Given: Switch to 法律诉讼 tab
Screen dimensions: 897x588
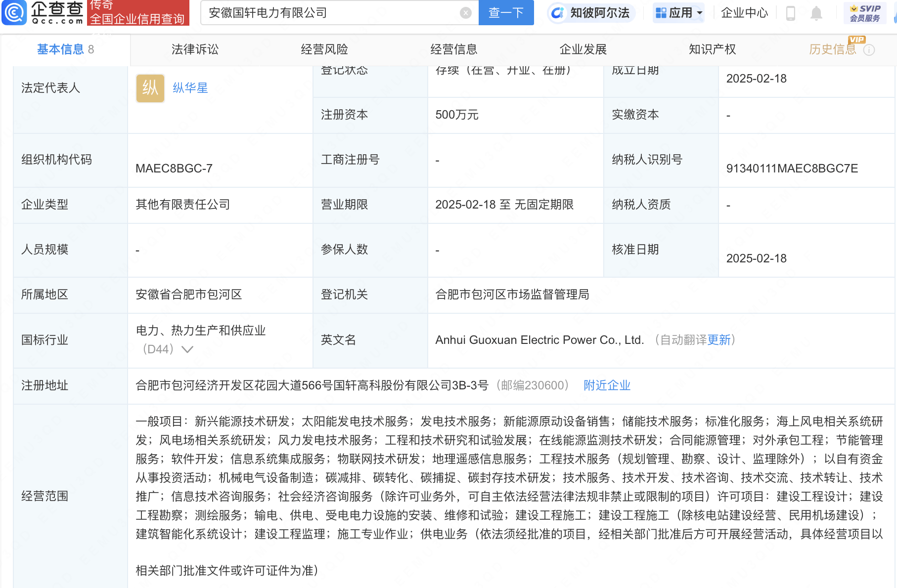Looking at the screenshot, I should pos(195,49).
